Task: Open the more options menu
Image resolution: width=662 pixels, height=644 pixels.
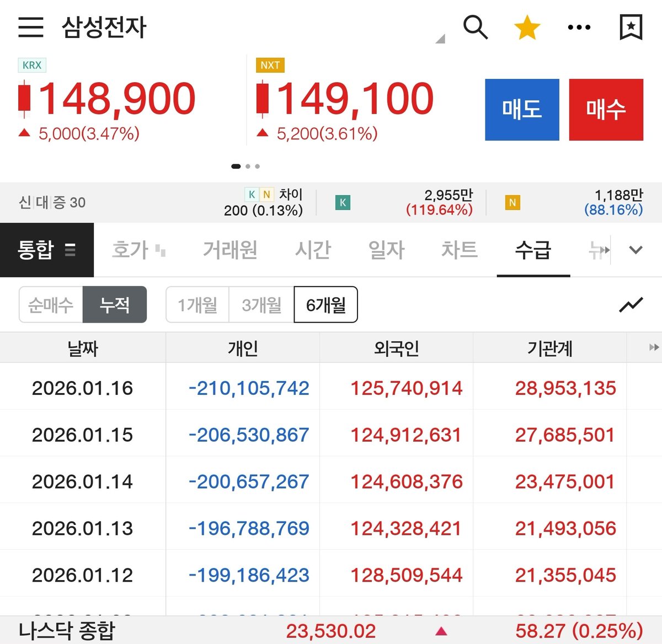Action: click(x=578, y=27)
